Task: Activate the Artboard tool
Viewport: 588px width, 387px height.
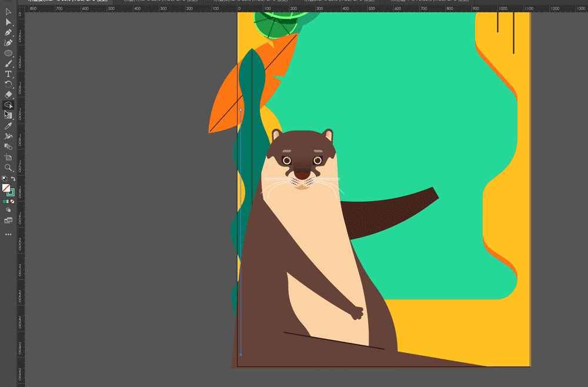Action: click(8, 157)
